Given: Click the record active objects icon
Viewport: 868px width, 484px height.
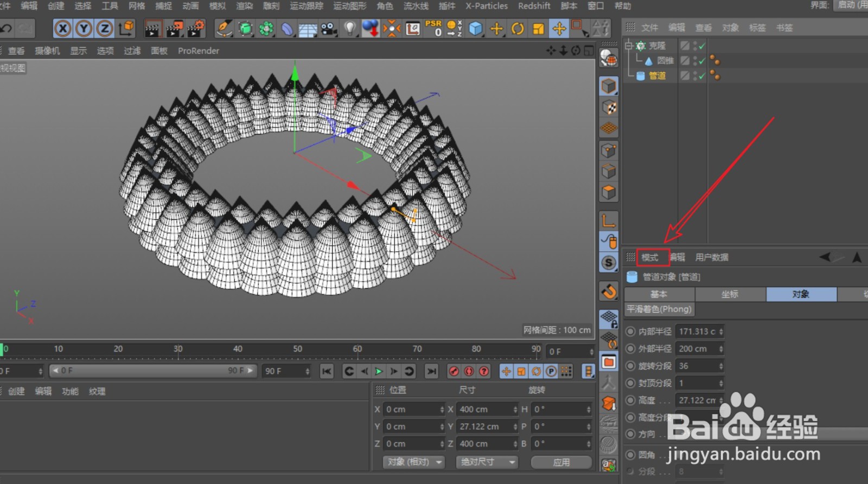Looking at the screenshot, I should [x=454, y=371].
